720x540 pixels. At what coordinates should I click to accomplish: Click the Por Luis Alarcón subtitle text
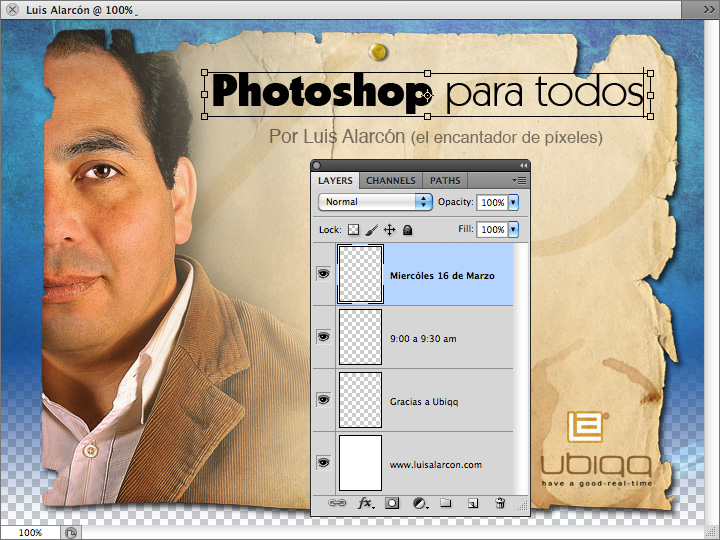pos(435,136)
